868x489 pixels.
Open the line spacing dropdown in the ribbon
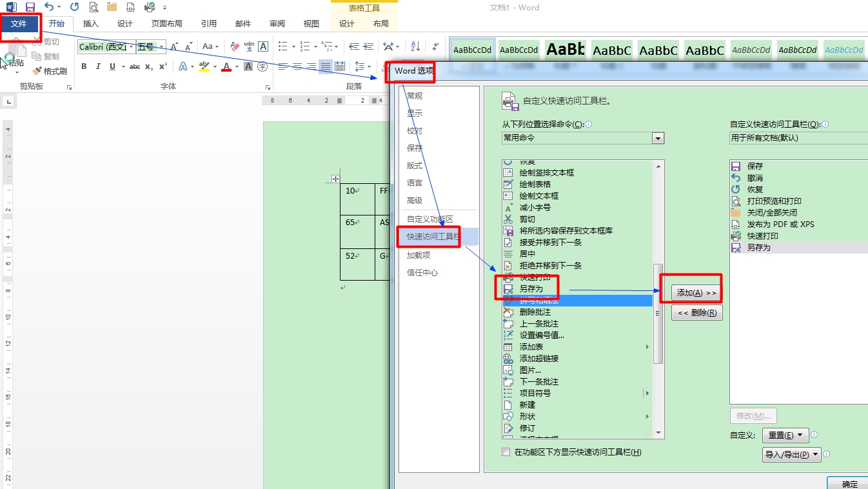(x=362, y=66)
